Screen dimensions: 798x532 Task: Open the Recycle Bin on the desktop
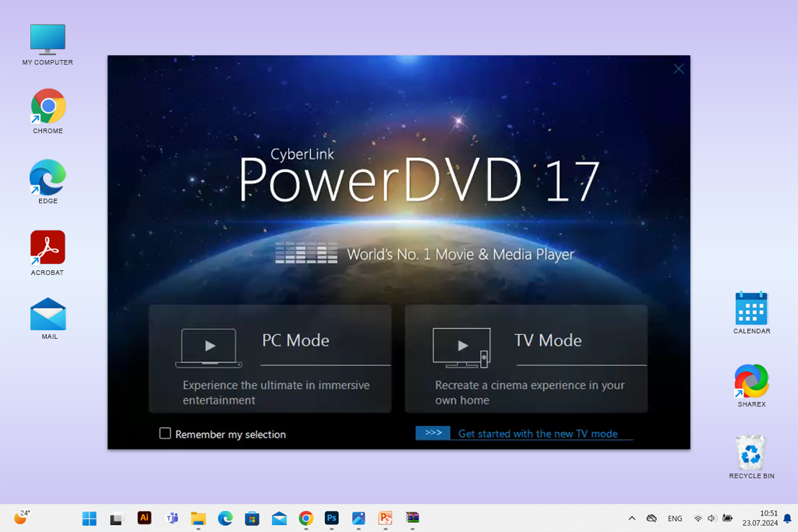pyautogui.click(x=752, y=456)
